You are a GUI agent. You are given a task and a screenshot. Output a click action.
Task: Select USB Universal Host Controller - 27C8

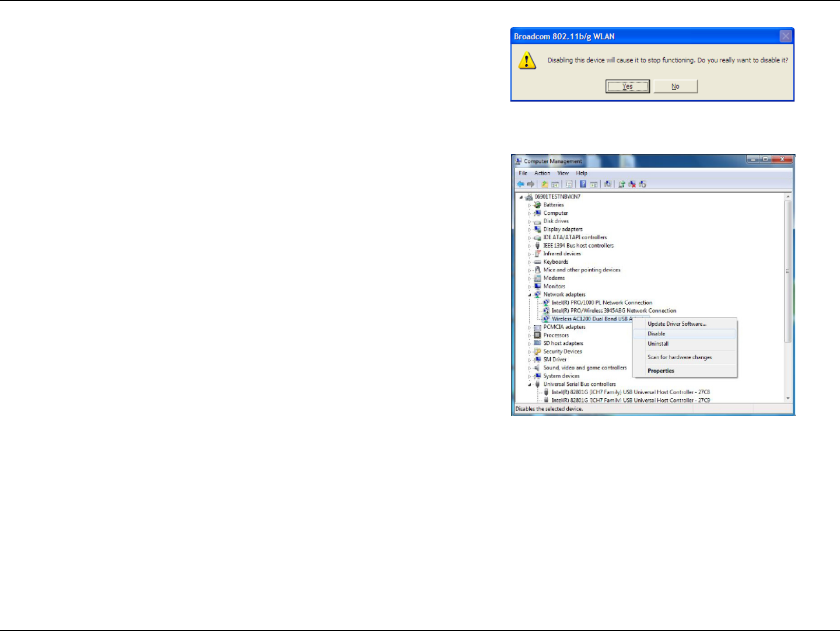coord(631,392)
